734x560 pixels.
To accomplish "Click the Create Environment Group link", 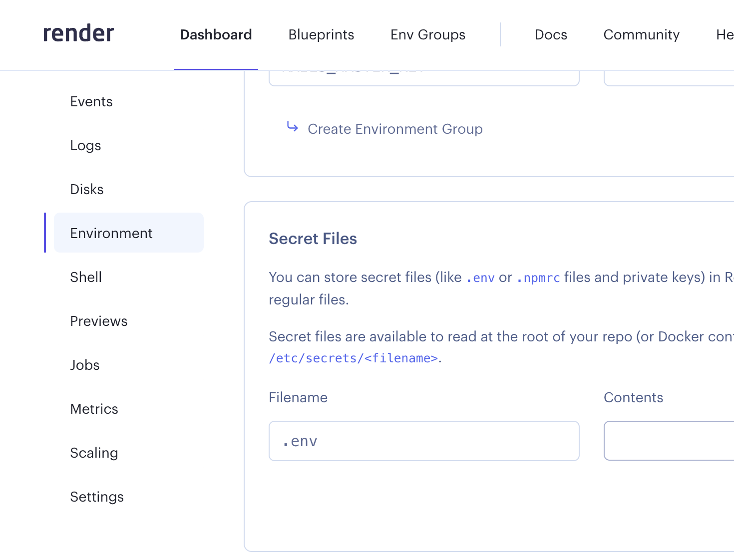I will pos(394,129).
